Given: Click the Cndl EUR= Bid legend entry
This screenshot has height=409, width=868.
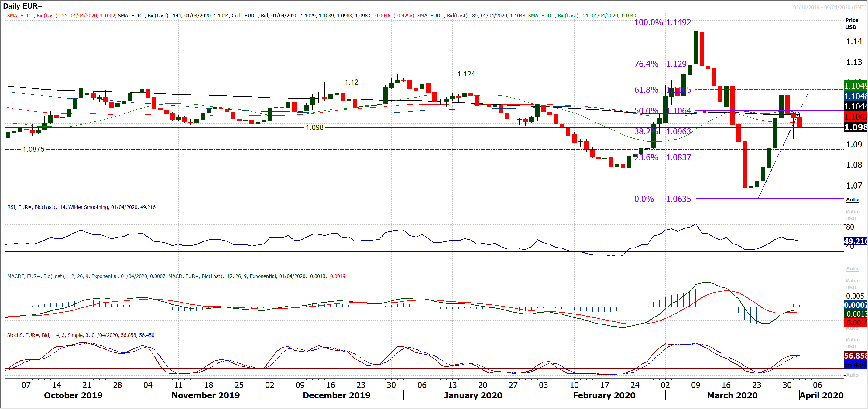Looking at the screenshot, I should (323, 16).
